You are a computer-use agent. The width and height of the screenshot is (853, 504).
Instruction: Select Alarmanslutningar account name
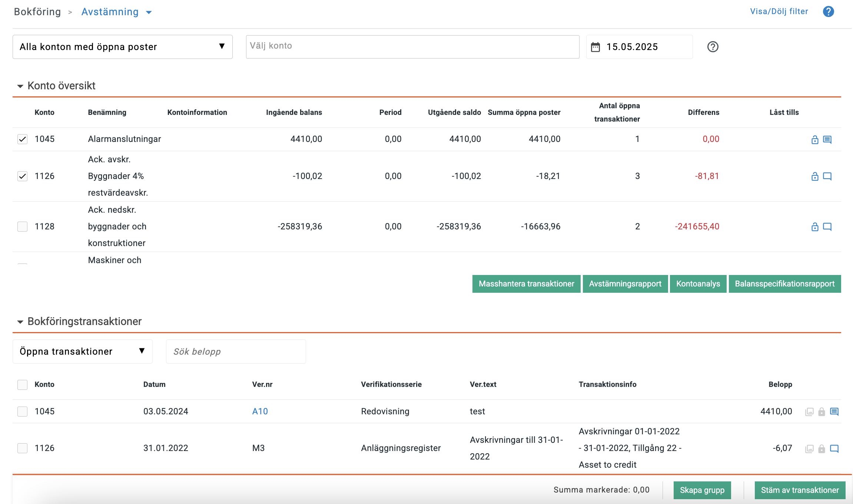coord(125,139)
